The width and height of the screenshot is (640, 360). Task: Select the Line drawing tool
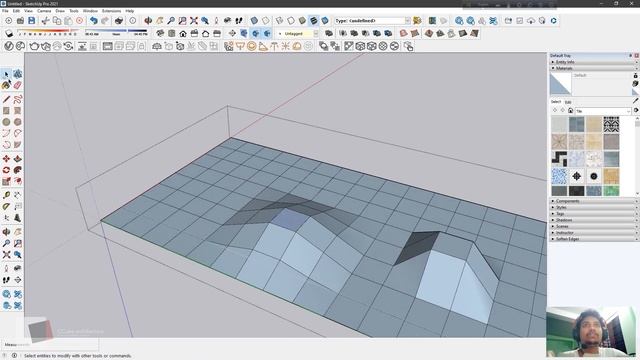coord(6,99)
